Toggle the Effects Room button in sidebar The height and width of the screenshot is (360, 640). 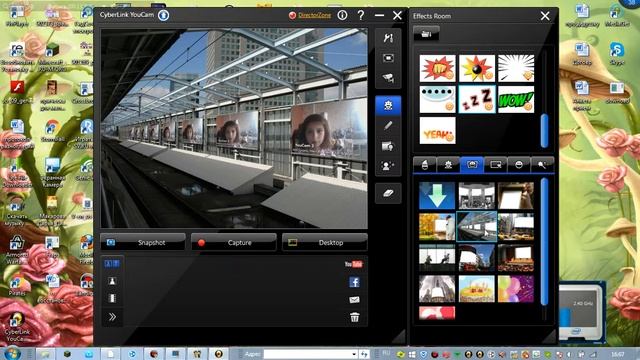[x=388, y=106]
